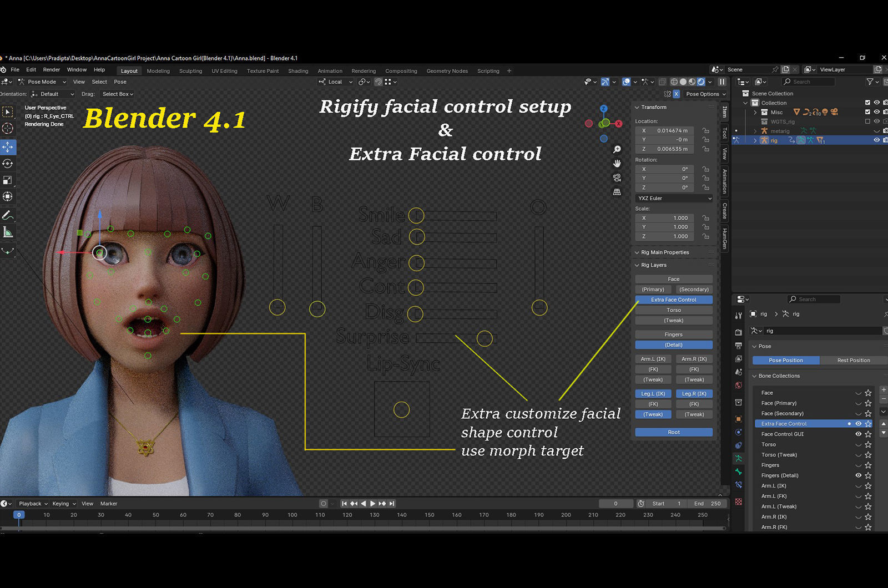
Task: Select the Scale tool in toolbar
Action: (x=8, y=180)
